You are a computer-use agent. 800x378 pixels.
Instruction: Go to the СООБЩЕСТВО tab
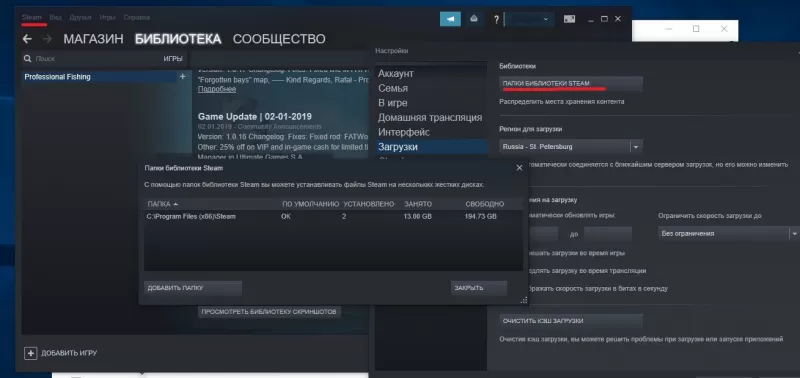[279, 39]
